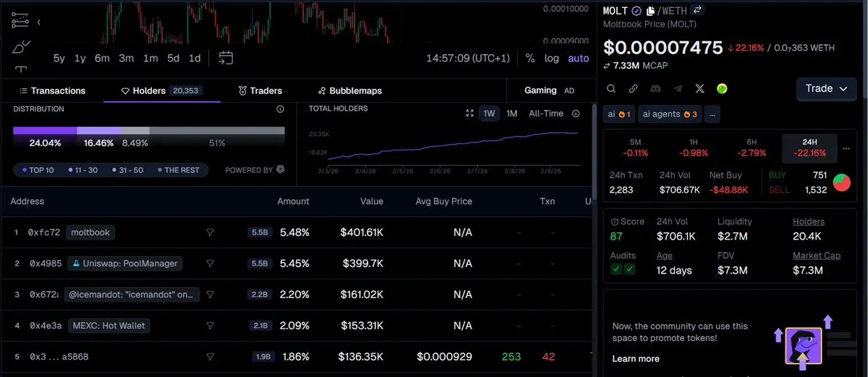
Task: Switch to the Holders tab
Action: coord(161,90)
